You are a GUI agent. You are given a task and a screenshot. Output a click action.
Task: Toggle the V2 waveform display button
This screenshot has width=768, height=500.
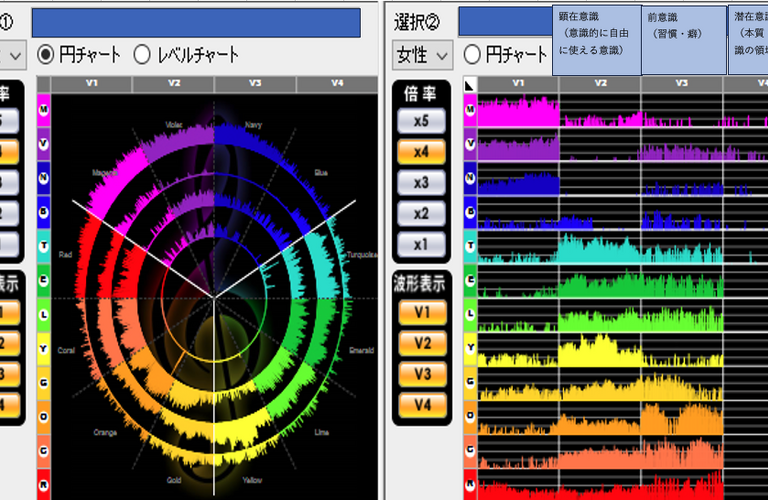click(x=423, y=343)
